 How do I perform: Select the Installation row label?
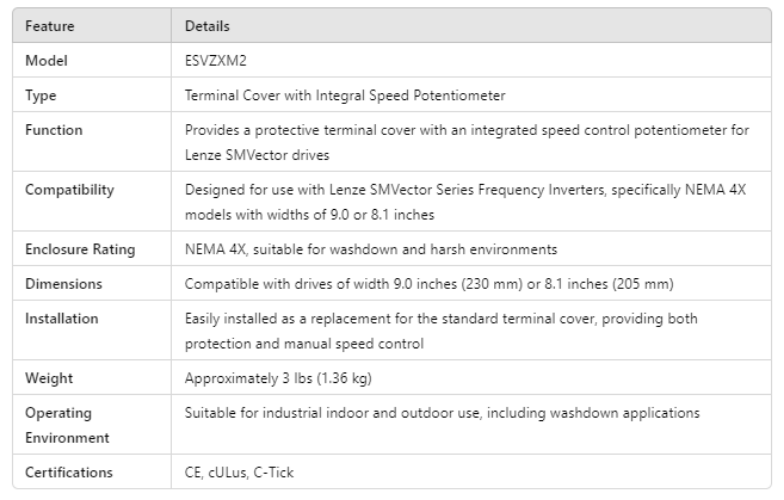(62, 319)
